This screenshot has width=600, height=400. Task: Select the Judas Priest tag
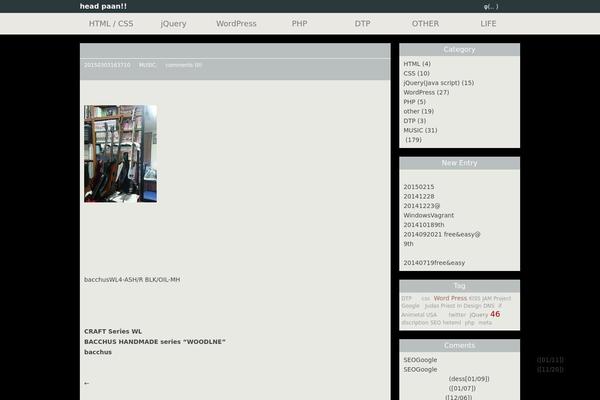tap(440, 306)
